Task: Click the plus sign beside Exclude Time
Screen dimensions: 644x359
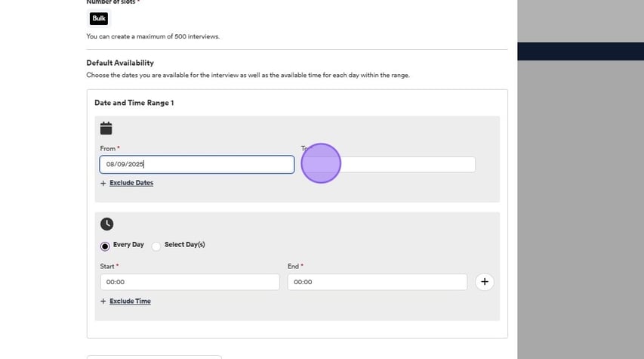Action: (x=103, y=302)
